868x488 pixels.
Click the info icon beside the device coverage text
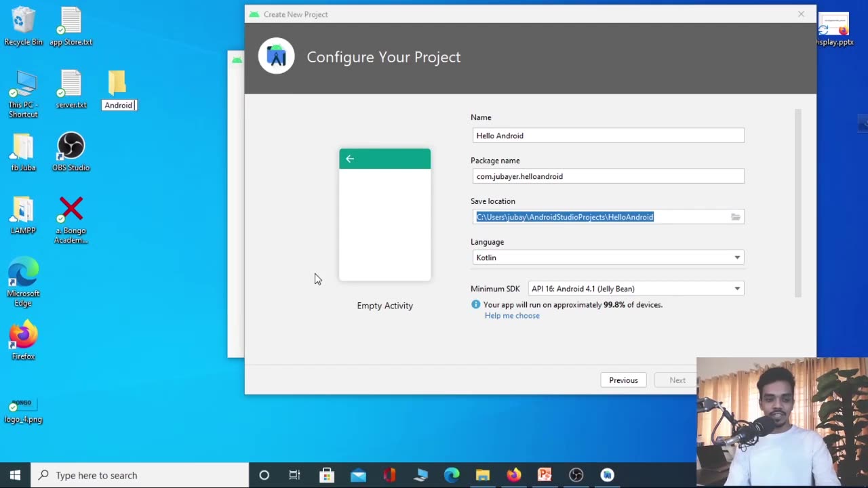(476, 305)
